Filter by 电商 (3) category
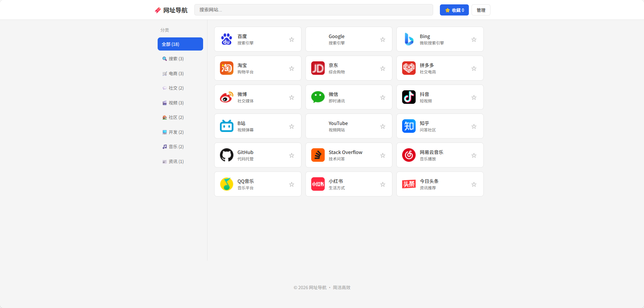 [180, 73]
